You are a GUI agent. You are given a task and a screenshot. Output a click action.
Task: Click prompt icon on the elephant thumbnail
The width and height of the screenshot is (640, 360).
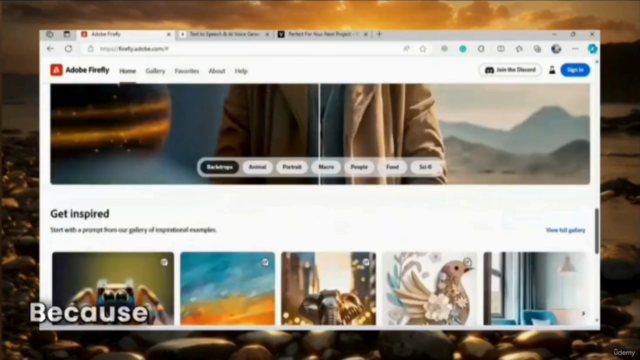pos(366,262)
